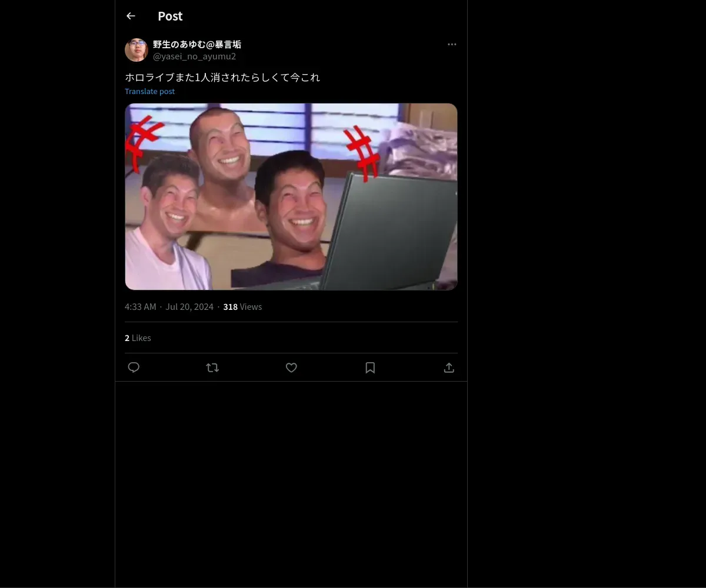The height and width of the screenshot is (588, 706).
Task: Click the @yasei_no_ayumu2 handle
Action: pyautogui.click(x=195, y=56)
